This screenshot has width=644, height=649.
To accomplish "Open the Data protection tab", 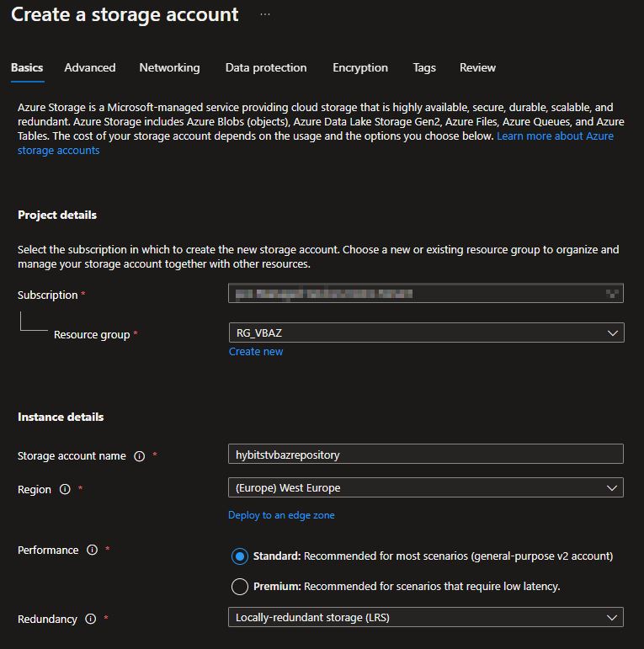I will click(266, 68).
